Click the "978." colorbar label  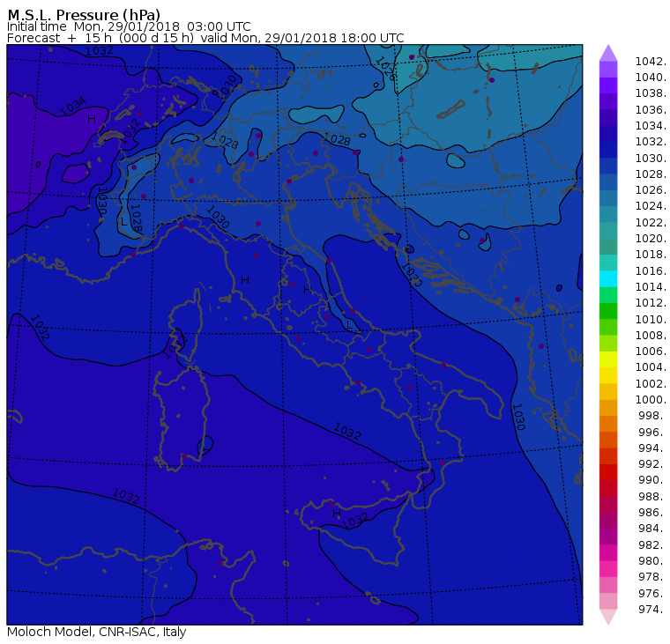click(652, 577)
